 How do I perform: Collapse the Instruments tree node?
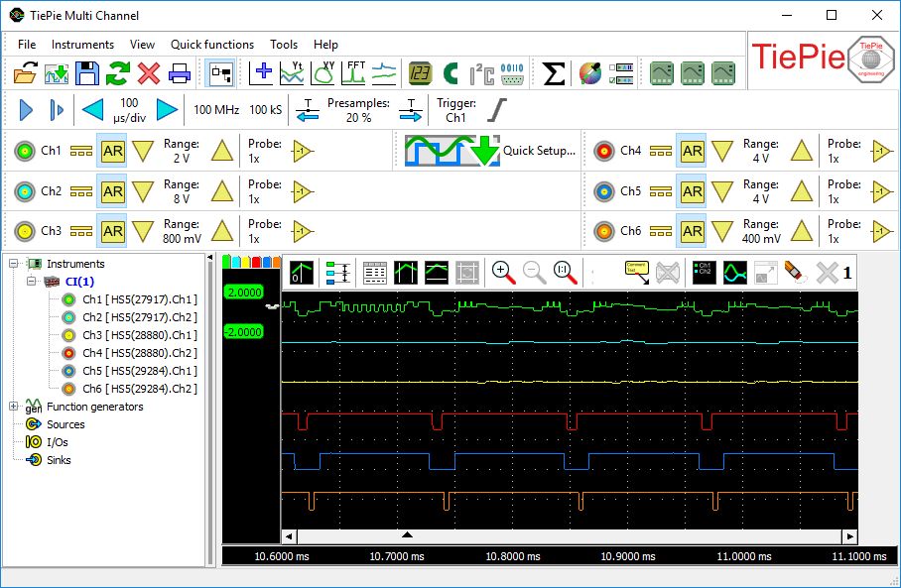[x=13, y=264]
